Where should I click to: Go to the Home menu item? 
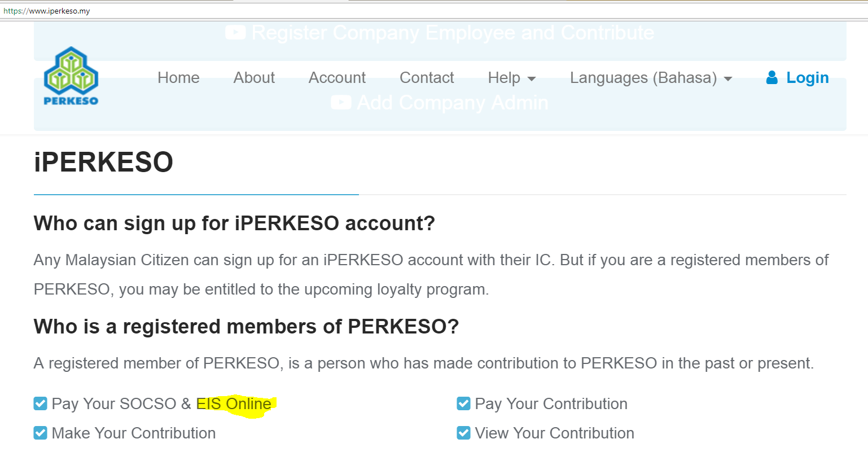coord(178,78)
